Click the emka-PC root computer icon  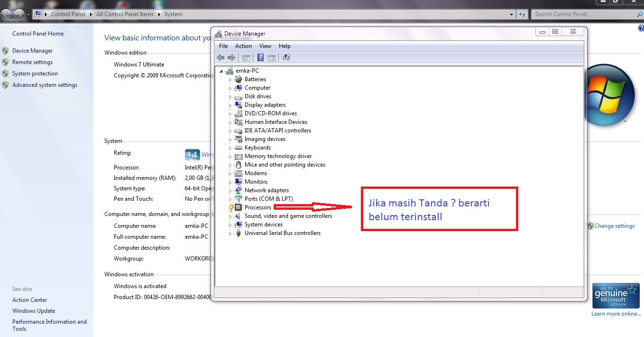click(230, 71)
